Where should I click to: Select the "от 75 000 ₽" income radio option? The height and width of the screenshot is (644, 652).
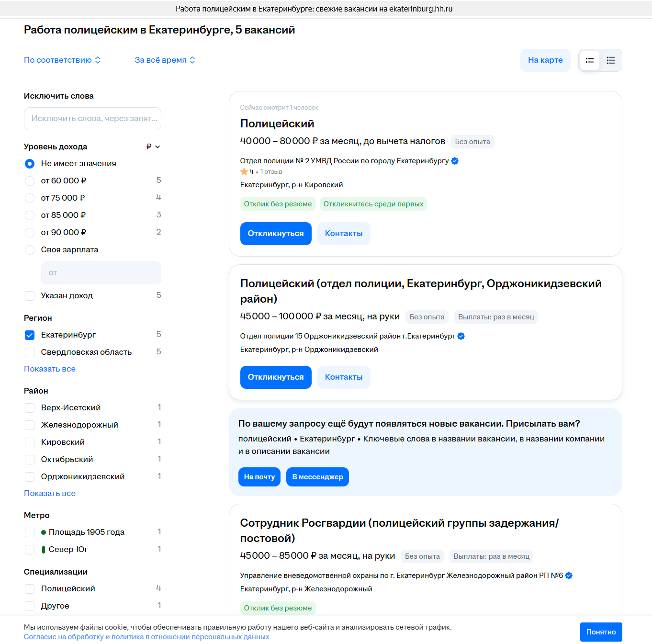click(x=30, y=198)
